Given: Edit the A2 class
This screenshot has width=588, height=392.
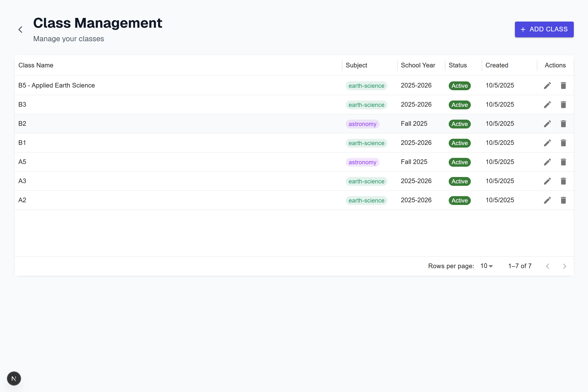Looking at the screenshot, I should 548,200.
